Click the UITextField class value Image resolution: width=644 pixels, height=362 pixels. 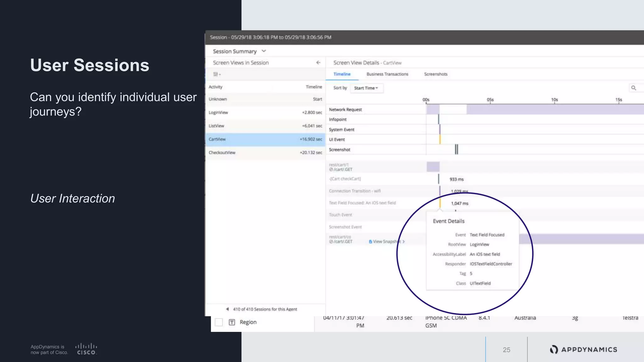point(480,283)
